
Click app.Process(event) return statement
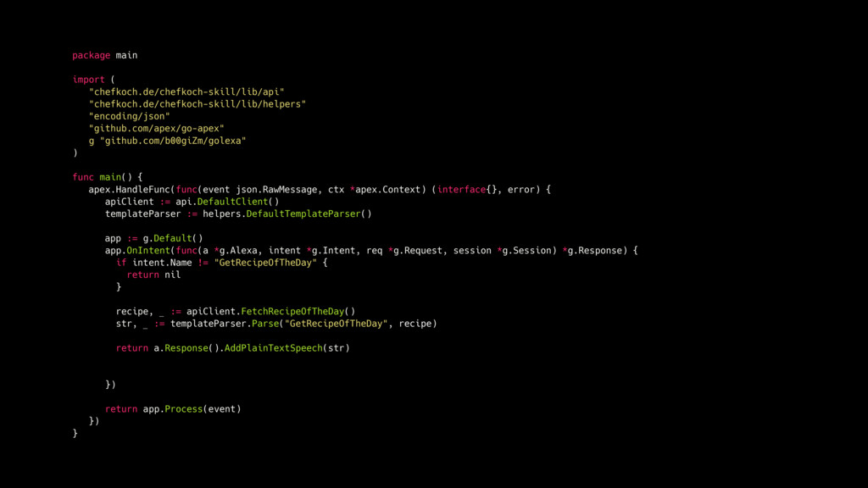click(x=173, y=409)
